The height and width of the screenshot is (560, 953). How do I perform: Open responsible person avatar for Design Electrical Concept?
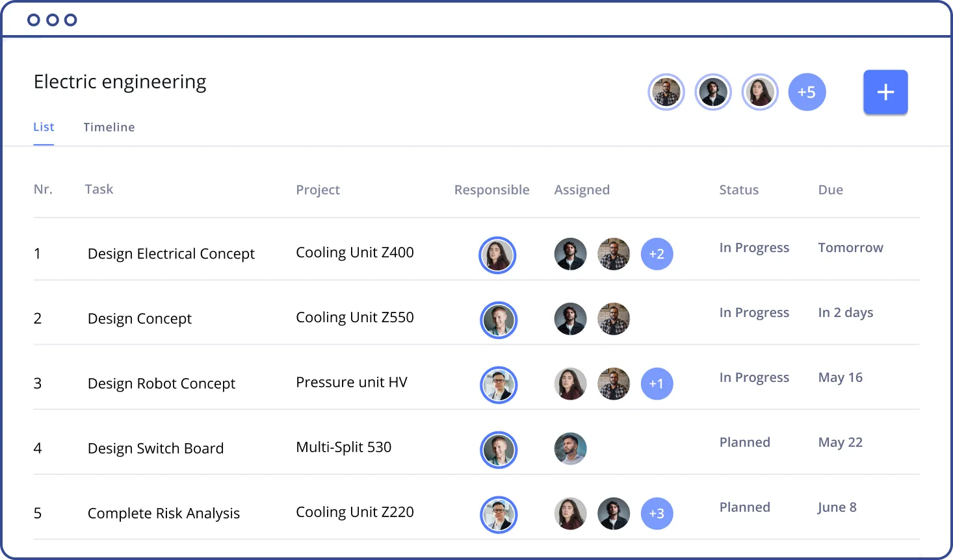497,255
